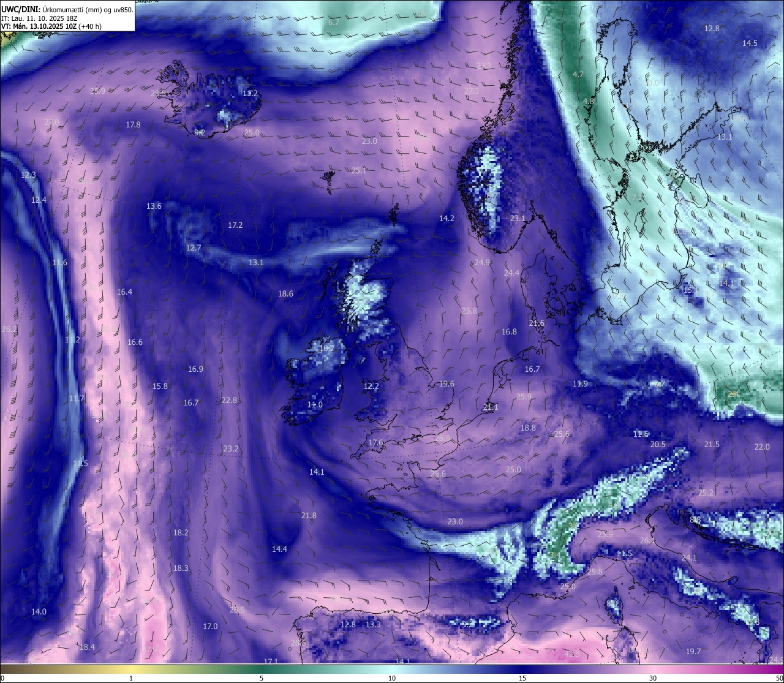
Task: Click the value 11.0 over southern Ireland
Action: point(315,404)
